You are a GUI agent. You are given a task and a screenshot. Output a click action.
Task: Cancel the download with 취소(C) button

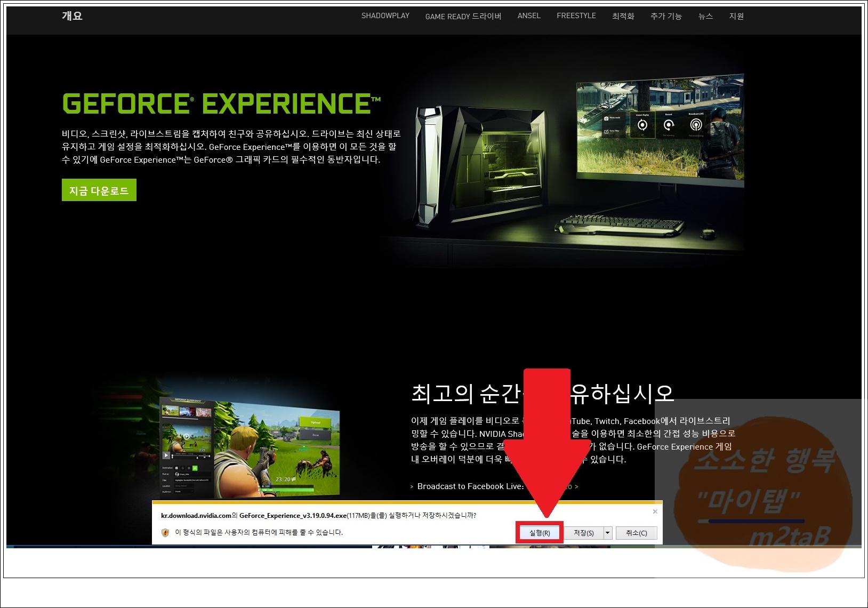pyautogui.click(x=636, y=533)
